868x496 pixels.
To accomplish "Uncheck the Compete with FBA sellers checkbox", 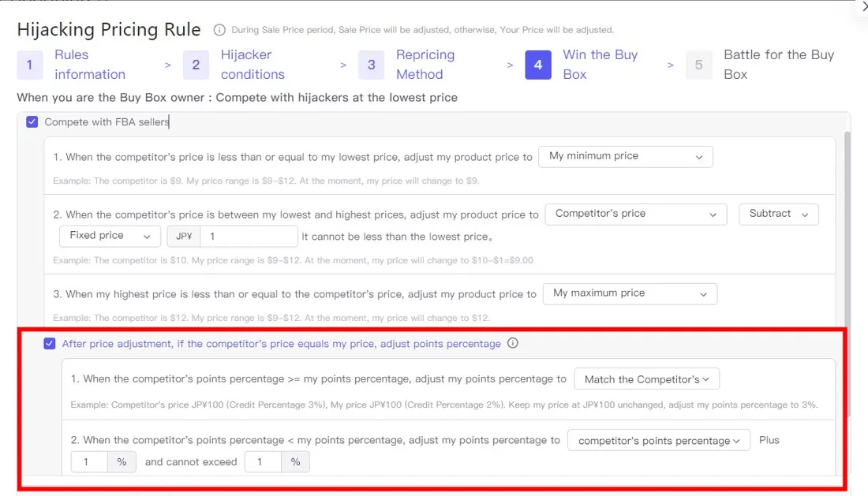I will point(32,121).
